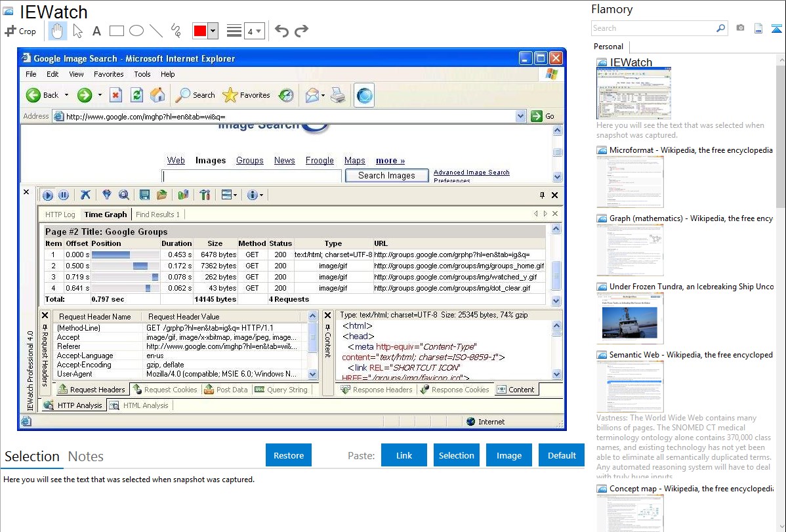786x532 pixels.
Task: Click the address bar URL
Action: point(146,116)
